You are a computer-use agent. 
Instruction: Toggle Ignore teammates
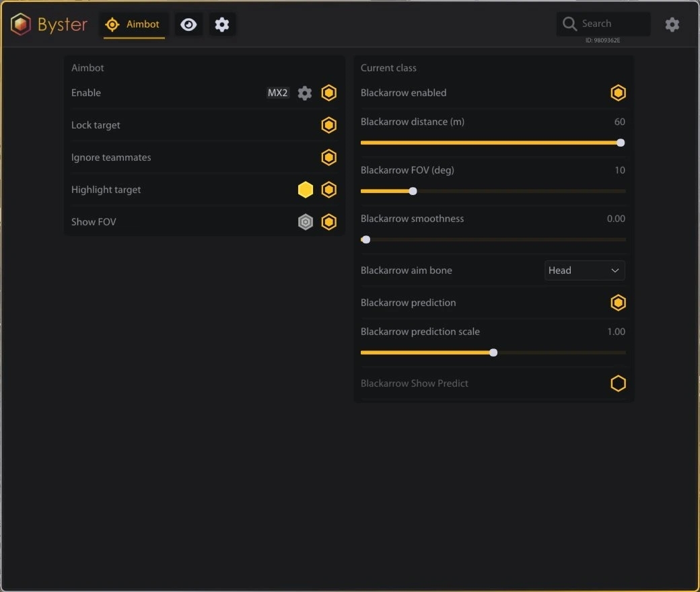point(328,157)
